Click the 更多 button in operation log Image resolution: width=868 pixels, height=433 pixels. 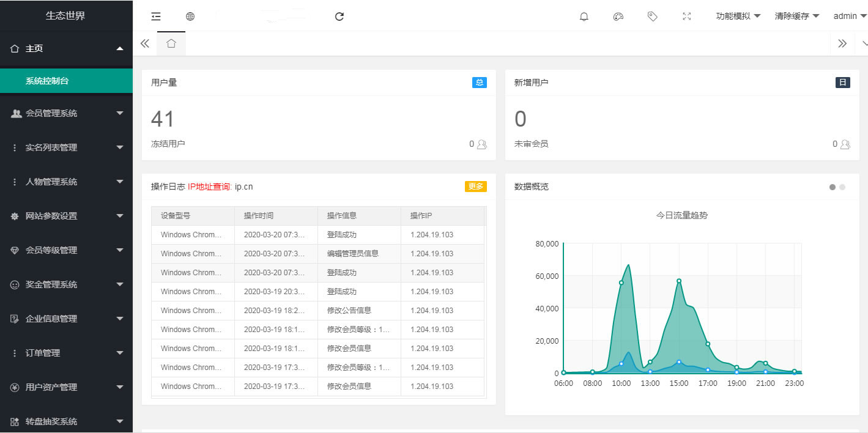click(475, 187)
